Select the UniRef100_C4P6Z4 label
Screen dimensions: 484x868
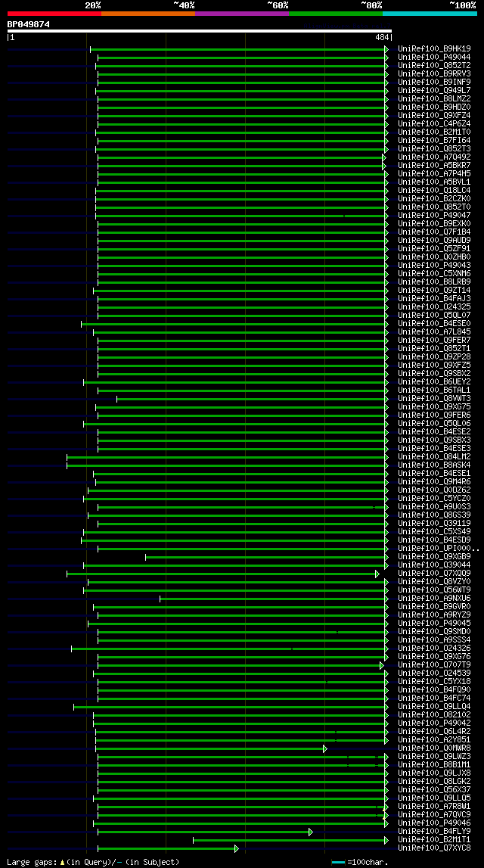tap(434, 123)
